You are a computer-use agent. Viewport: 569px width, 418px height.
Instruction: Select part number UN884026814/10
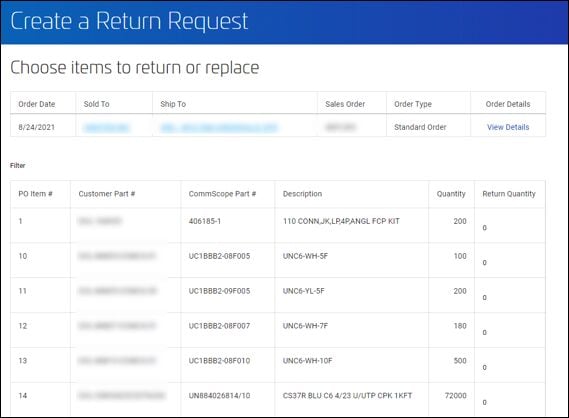(219, 396)
